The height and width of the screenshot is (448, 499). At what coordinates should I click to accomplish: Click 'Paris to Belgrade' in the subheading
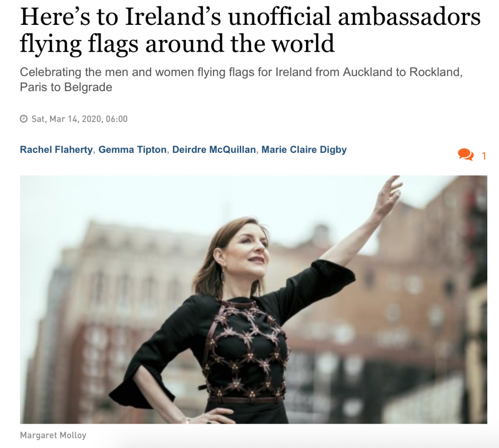click(x=66, y=87)
